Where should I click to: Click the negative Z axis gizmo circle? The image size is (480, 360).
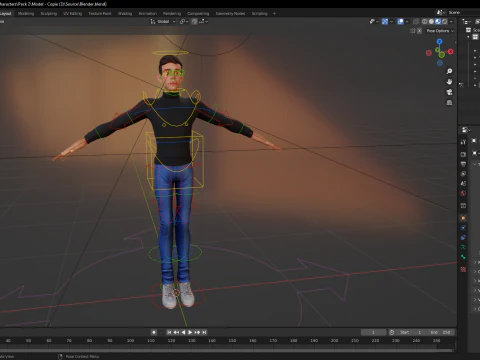pos(440,63)
